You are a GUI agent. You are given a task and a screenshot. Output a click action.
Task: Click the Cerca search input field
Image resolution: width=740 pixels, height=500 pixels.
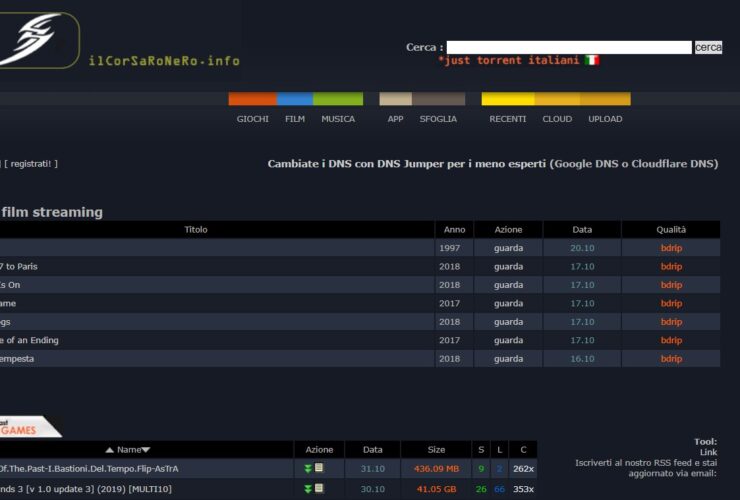pos(568,47)
